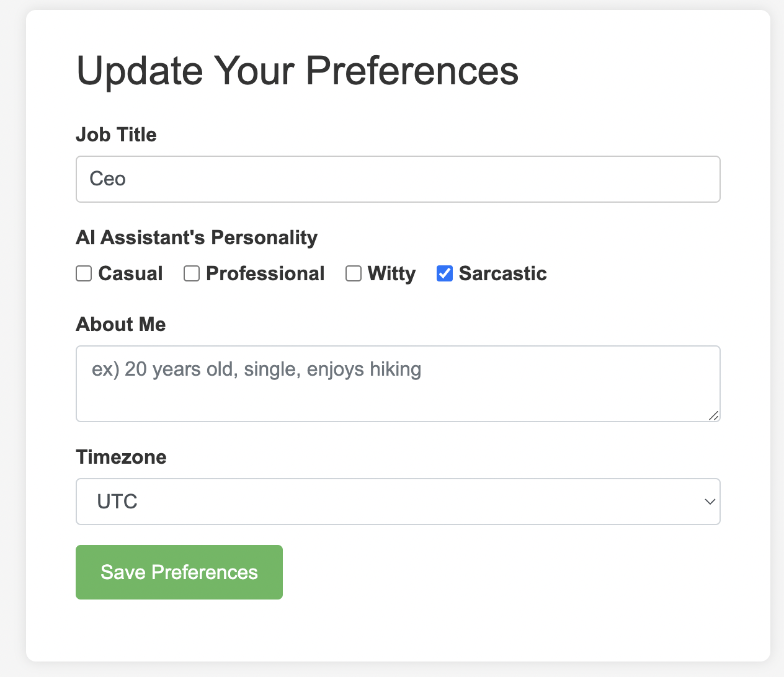The height and width of the screenshot is (677, 784).
Task: Click the About Me label
Action: tap(121, 324)
